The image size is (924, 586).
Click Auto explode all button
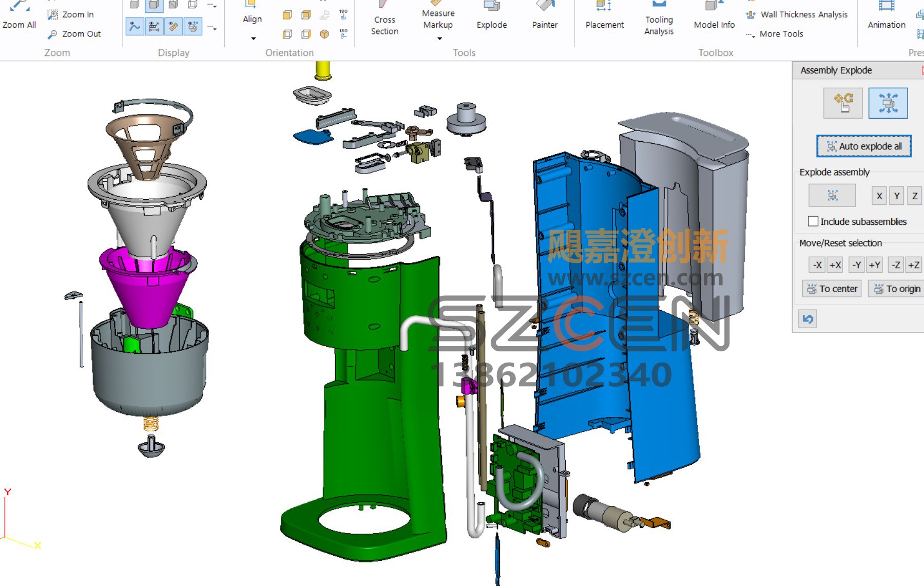864,146
